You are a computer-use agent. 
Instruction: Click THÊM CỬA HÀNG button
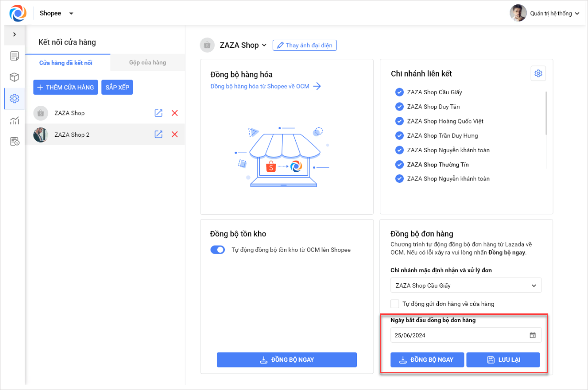[x=66, y=88]
